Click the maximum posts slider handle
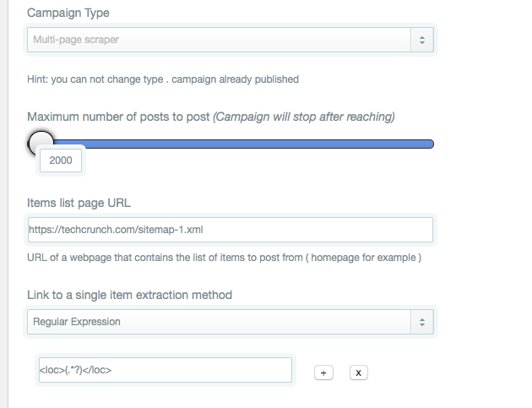 (x=41, y=143)
